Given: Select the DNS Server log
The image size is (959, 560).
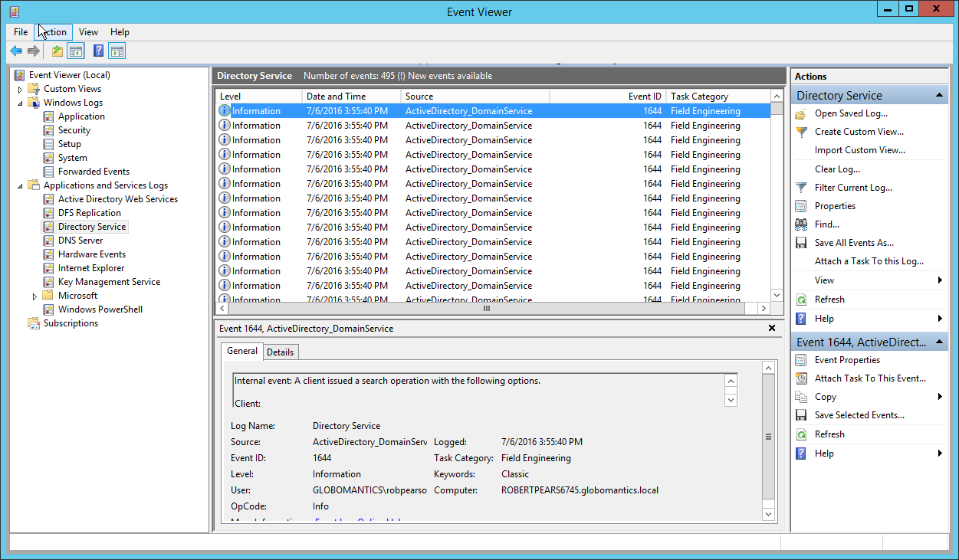Looking at the screenshot, I should tap(80, 241).
